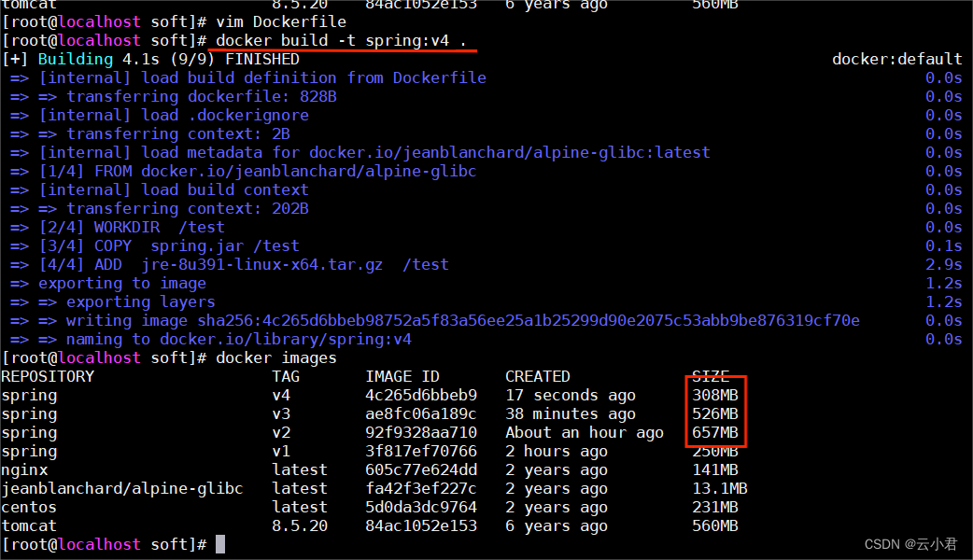Click image ID 3f817ef70766
The image size is (973, 560).
(x=421, y=452)
